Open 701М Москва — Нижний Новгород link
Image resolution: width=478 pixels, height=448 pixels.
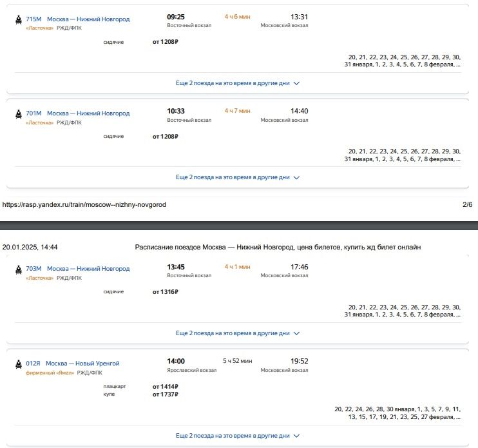tap(77, 113)
